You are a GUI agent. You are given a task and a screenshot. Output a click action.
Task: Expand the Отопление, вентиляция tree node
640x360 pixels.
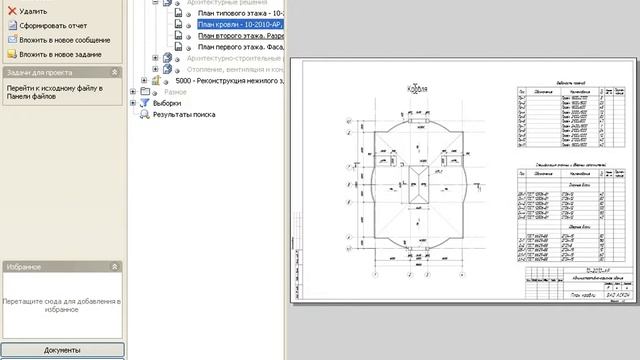[155, 69]
